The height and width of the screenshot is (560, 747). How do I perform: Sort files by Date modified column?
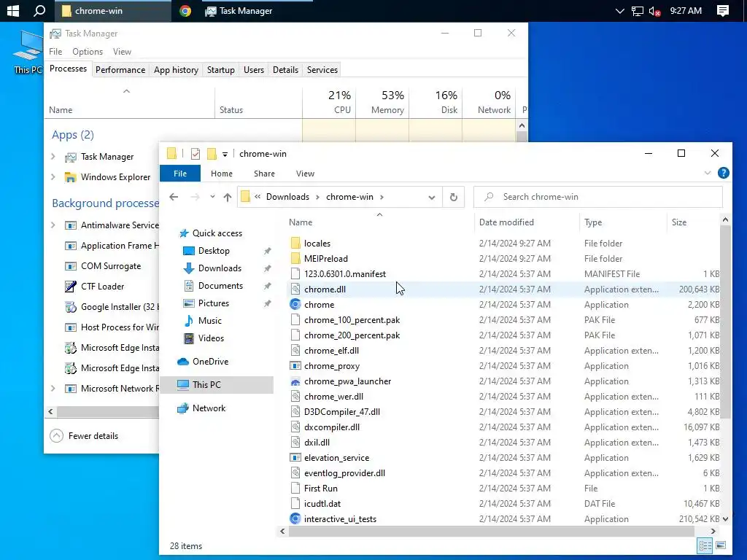(x=506, y=222)
